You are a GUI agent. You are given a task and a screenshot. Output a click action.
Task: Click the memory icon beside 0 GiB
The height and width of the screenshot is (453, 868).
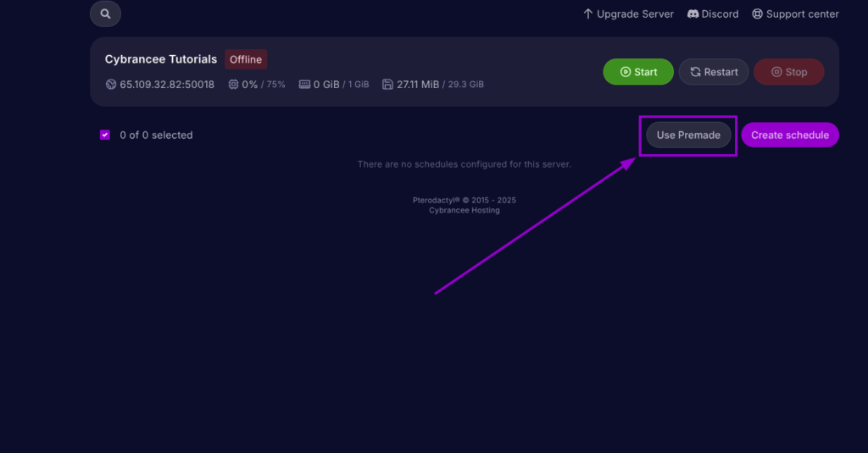tap(304, 85)
